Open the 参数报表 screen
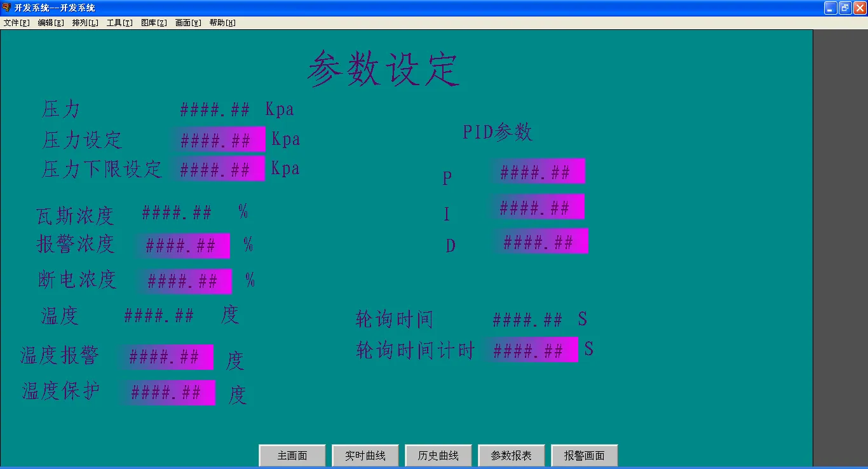This screenshot has width=868, height=469. click(511, 455)
